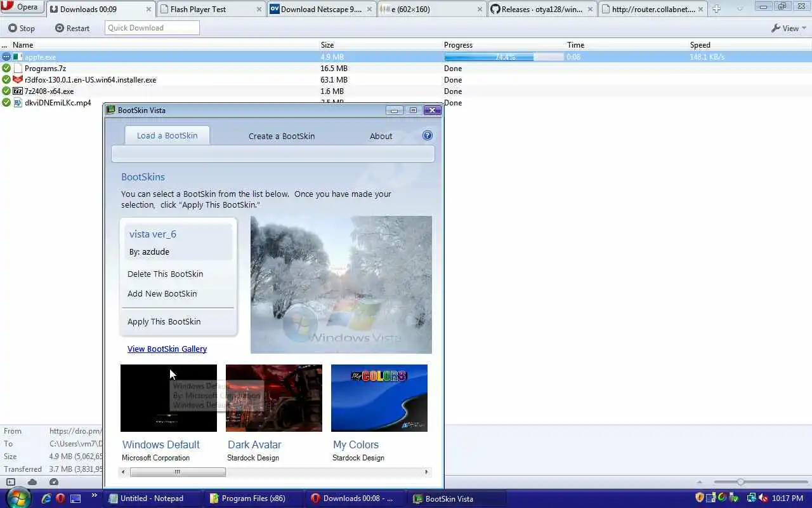Click the green check icon beside Programs.7z
The image size is (812, 508).
6,69
